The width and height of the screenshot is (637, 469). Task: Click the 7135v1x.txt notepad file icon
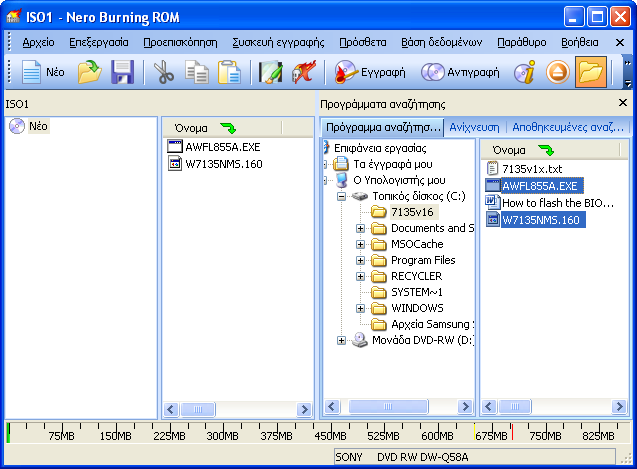click(492, 168)
